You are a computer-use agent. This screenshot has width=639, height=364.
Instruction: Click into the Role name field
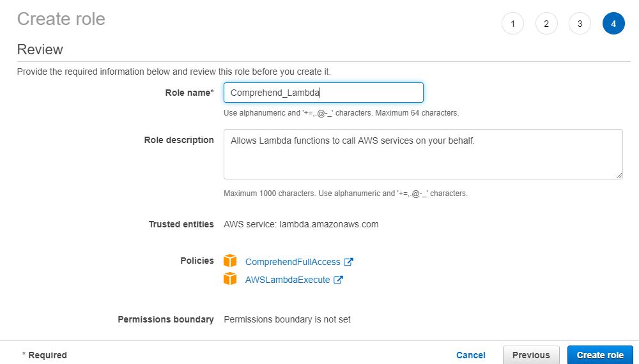pos(323,93)
